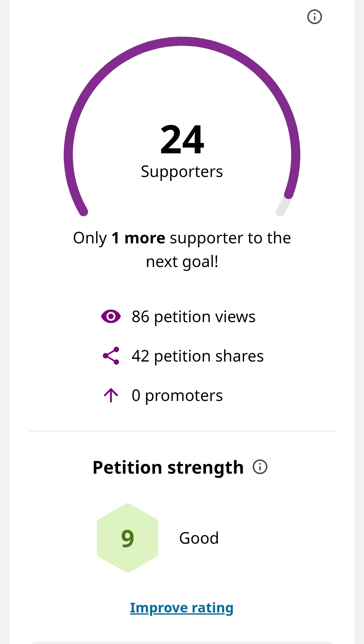This screenshot has width=364, height=644.
Task: Click the "next goal!" text
Action: point(182,262)
